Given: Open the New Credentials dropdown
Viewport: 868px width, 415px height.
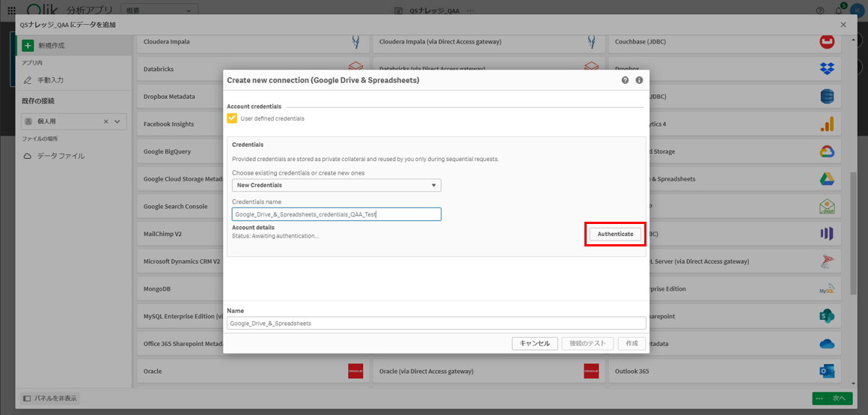Looking at the screenshot, I should (337, 185).
